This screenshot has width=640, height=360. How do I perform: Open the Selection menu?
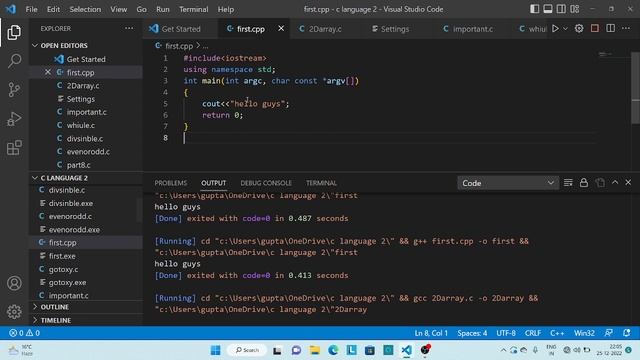[x=85, y=9]
